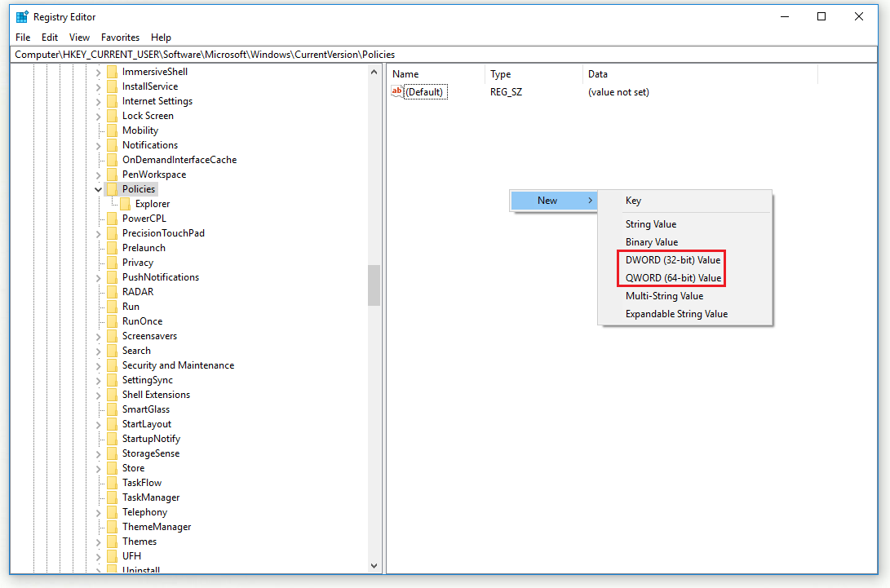Open the View menu
This screenshot has width=890, height=588.
coord(79,38)
